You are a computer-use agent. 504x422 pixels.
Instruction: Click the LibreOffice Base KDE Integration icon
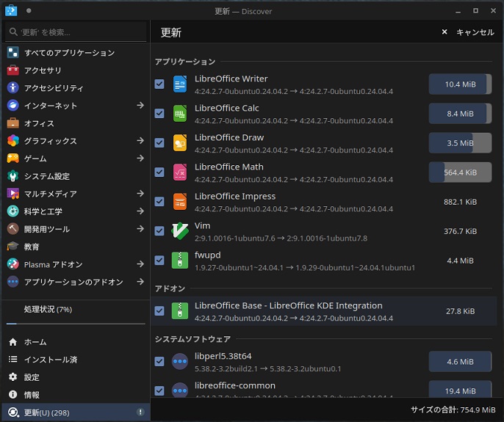pyautogui.click(x=180, y=311)
